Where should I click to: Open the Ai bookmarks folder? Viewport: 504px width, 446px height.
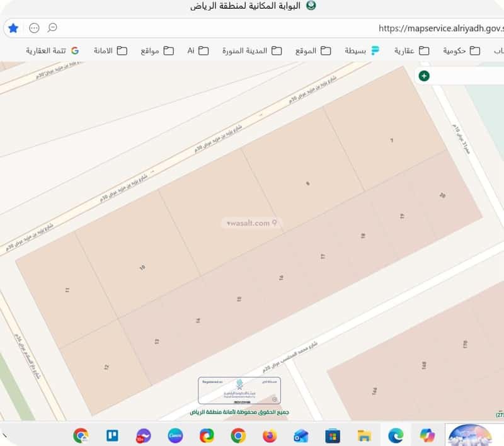tap(198, 50)
